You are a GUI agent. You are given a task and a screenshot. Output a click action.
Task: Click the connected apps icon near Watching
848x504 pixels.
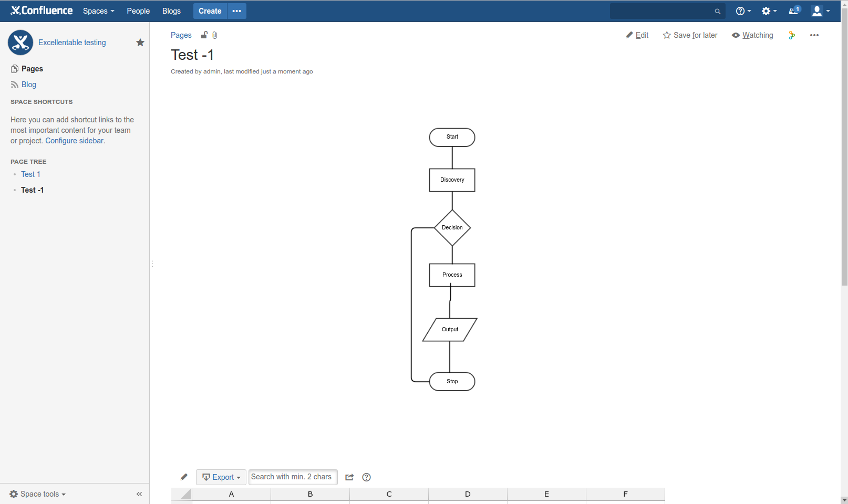pyautogui.click(x=792, y=35)
